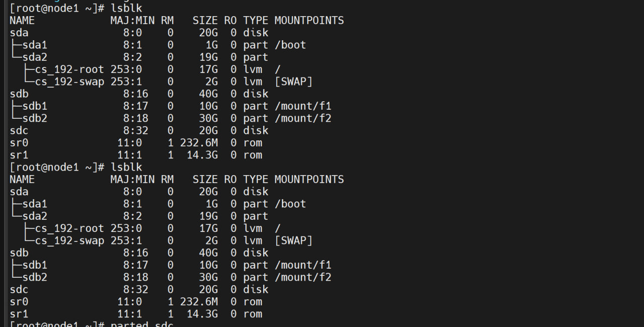Click the second typed lsblk command
Image resolution: width=644 pixels, height=327 pixels.
[x=126, y=167]
